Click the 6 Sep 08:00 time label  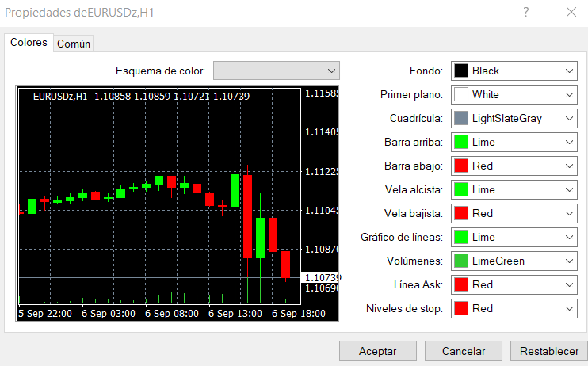tap(172, 314)
